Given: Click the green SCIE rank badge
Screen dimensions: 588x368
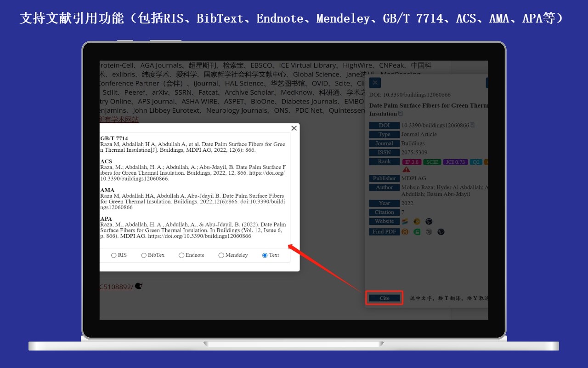Looking at the screenshot, I should (x=432, y=162).
